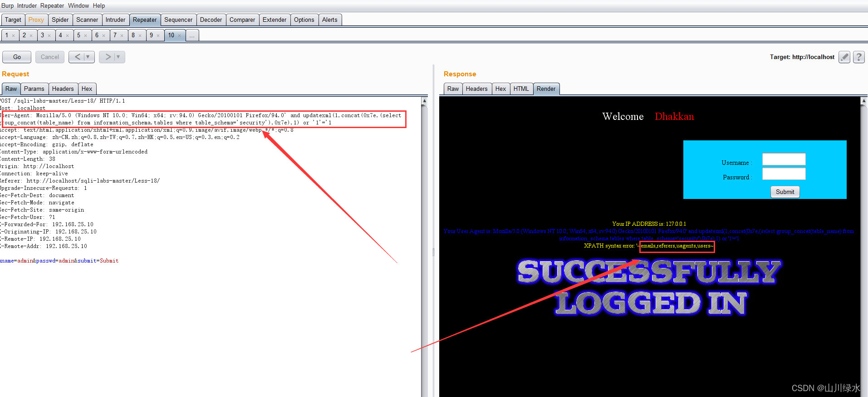Select response HTML view tab
The height and width of the screenshot is (397, 868).
(521, 89)
